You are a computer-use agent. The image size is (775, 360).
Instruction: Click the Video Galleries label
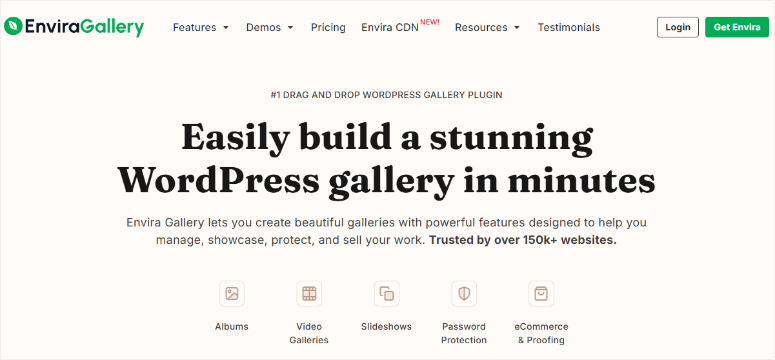(309, 333)
